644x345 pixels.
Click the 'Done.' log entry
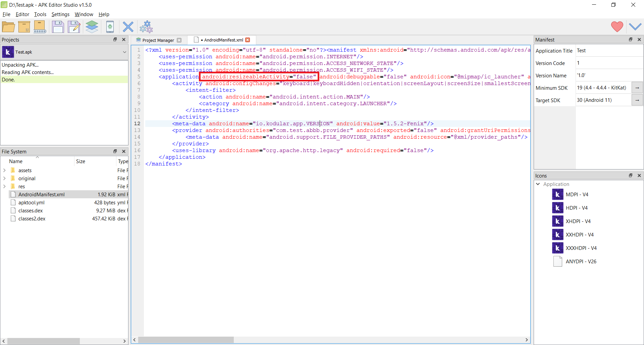click(64, 79)
